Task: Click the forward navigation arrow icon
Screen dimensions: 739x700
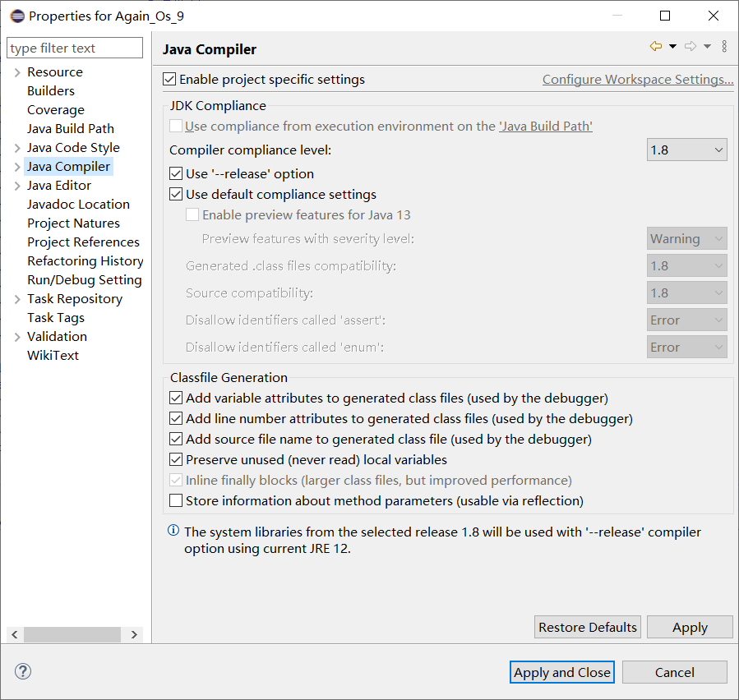Action: [691, 47]
